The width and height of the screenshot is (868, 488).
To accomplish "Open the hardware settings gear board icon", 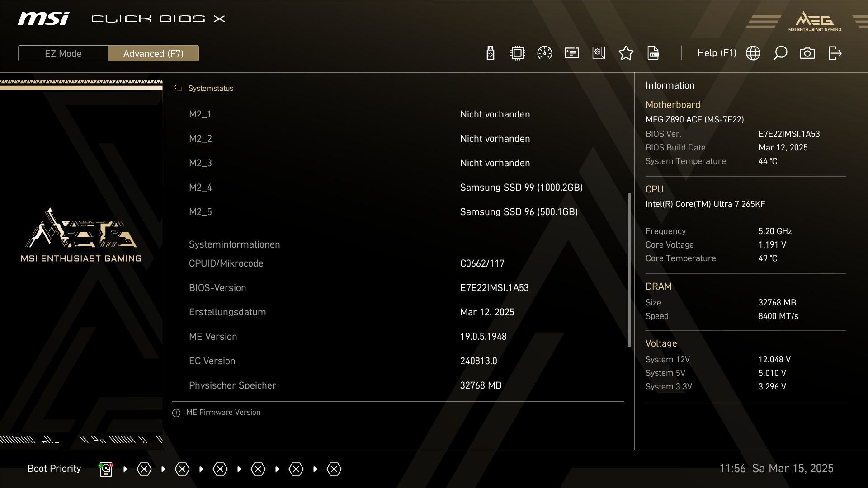I will [x=599, y=53].
